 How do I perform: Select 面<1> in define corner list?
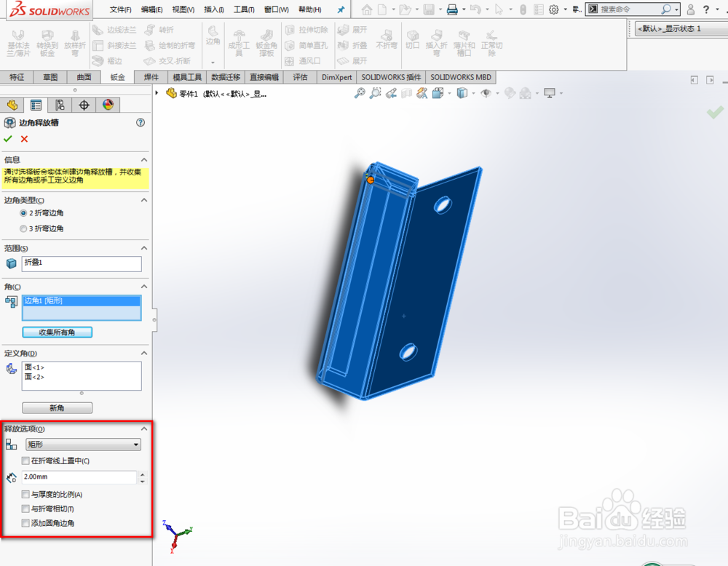click(x=34, y=367)
